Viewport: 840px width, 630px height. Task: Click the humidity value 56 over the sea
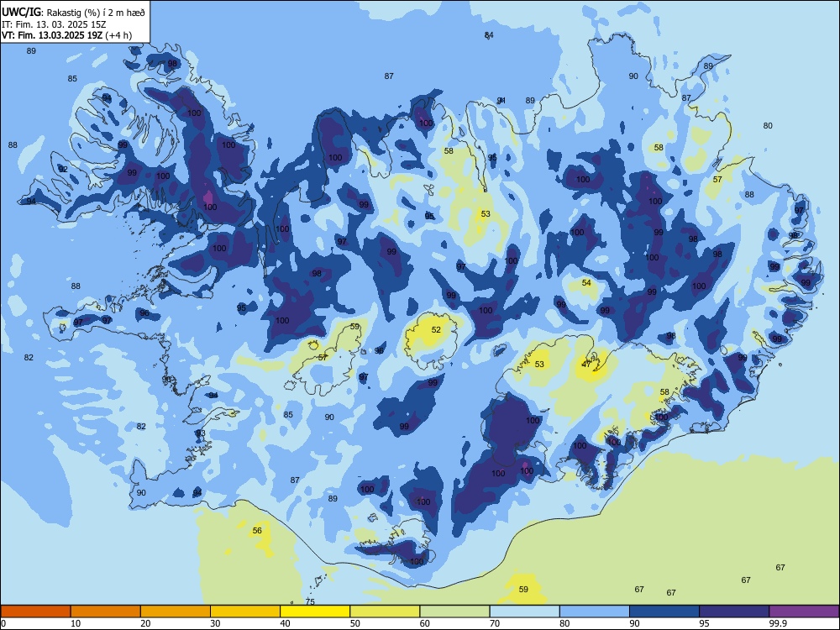click(x=257, y=530)
